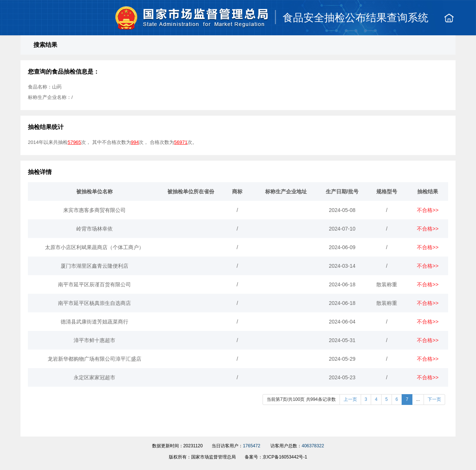Click the 标称生产企业地址 column header
The height and width of the screenshot is (470, 476).
286,191
